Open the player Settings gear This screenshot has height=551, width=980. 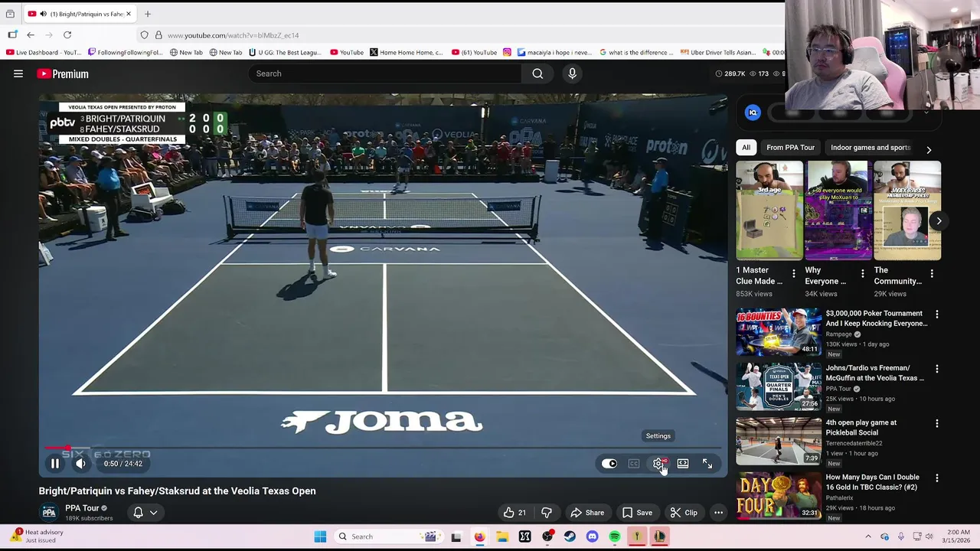point(658,464)
